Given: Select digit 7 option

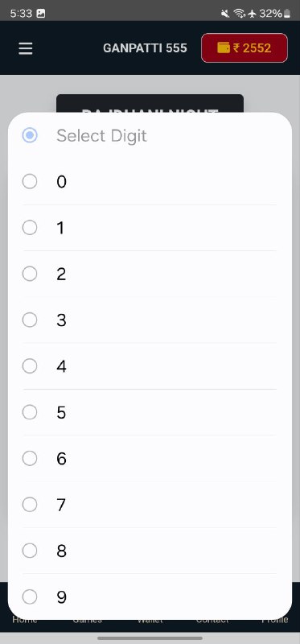Looking at the screenshot, I should click(x=150, y=505).
